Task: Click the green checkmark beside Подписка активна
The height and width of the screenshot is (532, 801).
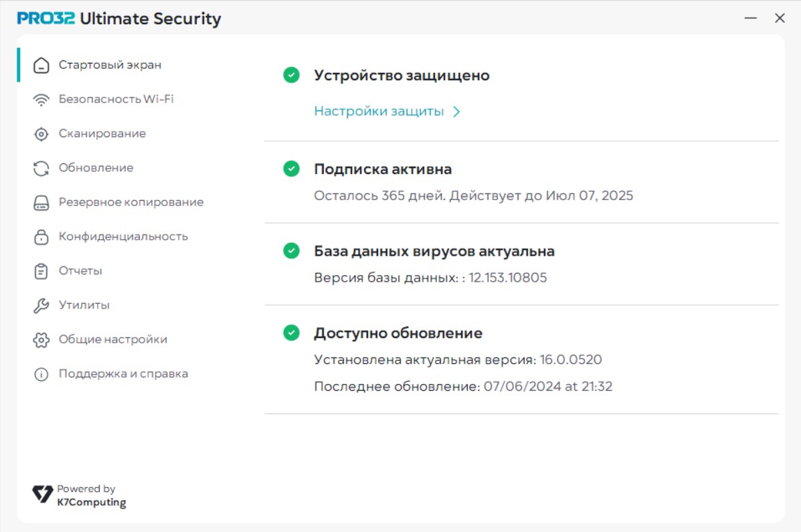Action: [291, 169]
